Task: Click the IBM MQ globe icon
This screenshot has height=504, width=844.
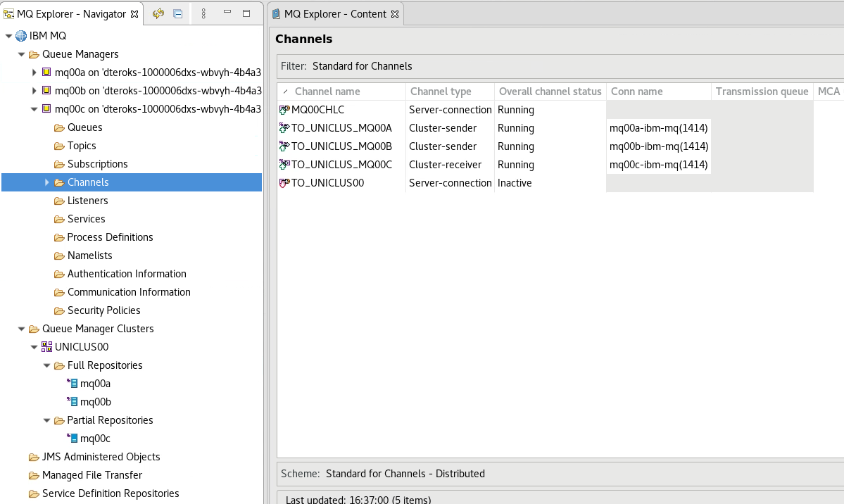Action: pyautogui.click(x=21, y=36)
